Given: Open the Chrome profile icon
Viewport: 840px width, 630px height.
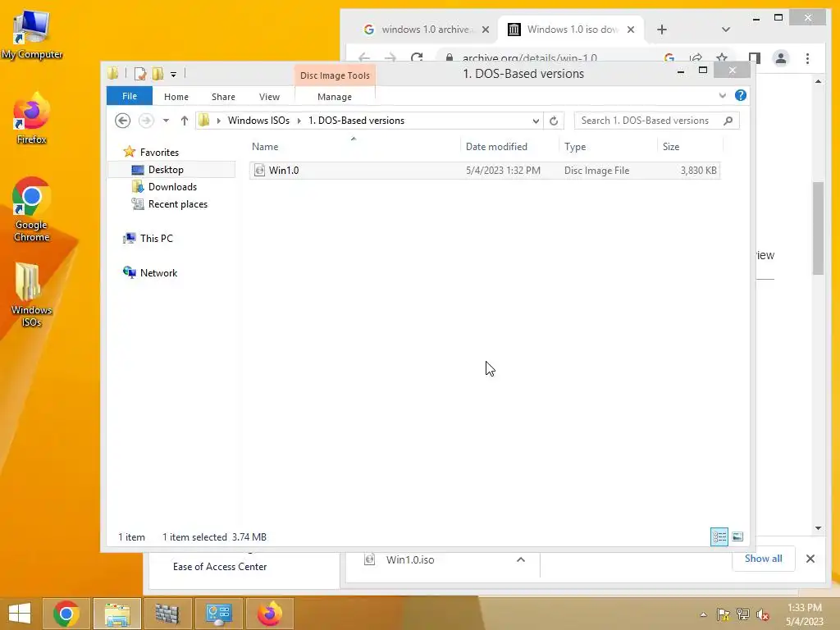Looking at the screenshot, I should click(x=781, y=58).
